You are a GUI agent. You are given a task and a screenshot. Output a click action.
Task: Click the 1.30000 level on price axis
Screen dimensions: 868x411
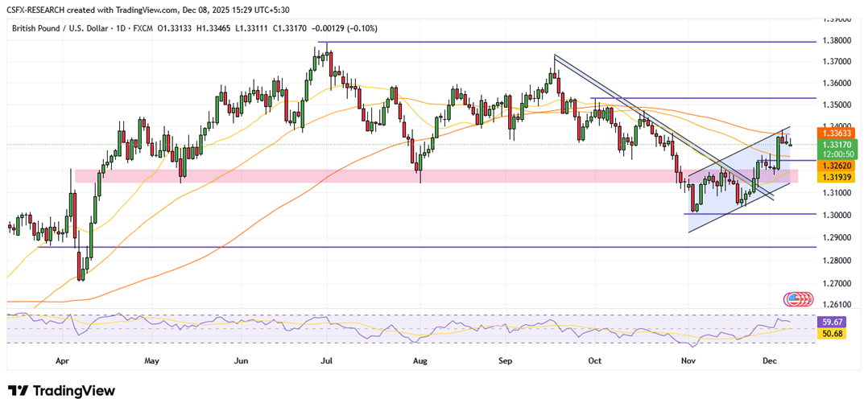point(838,215)
